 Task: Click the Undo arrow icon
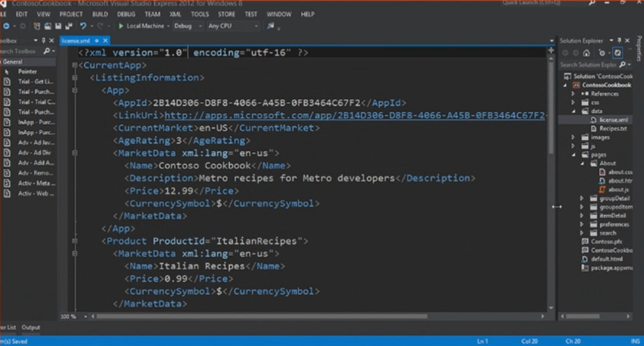[x=83, y=26]
